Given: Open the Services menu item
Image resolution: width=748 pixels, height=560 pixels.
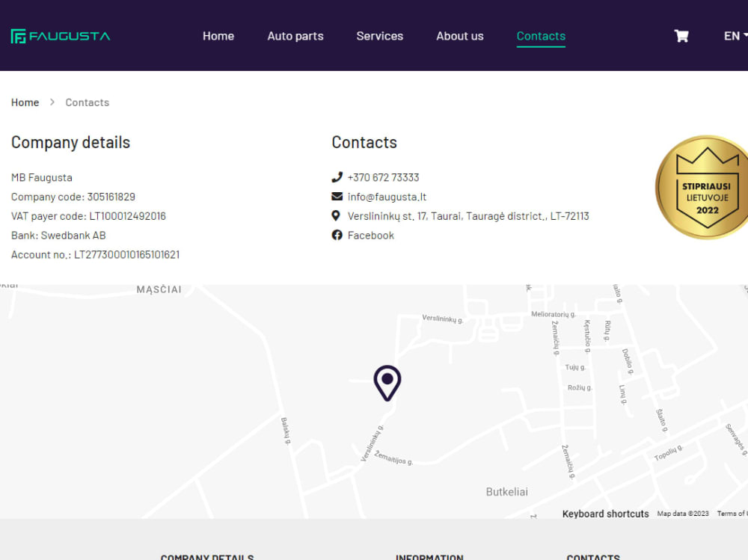Looking at the screenshot, I should (x=380, y=36).
